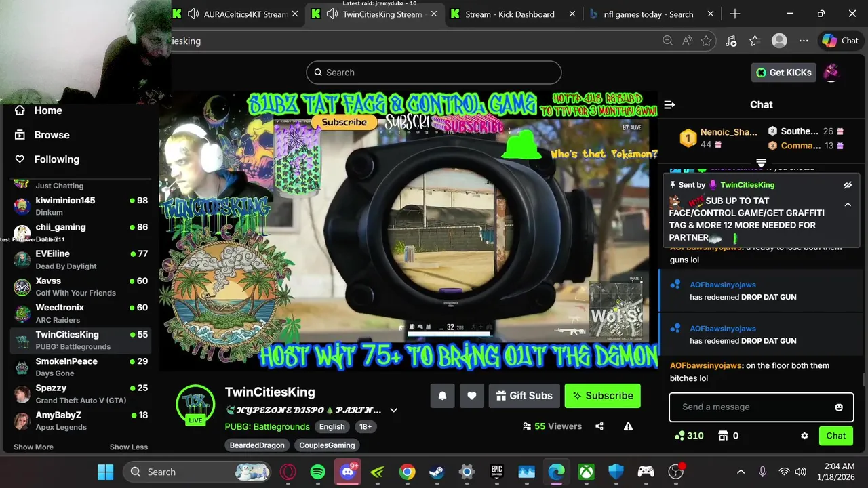The height and width of the screenshot is (488, 868).
Task: Click the stream video player
Action: coord(408,230)
